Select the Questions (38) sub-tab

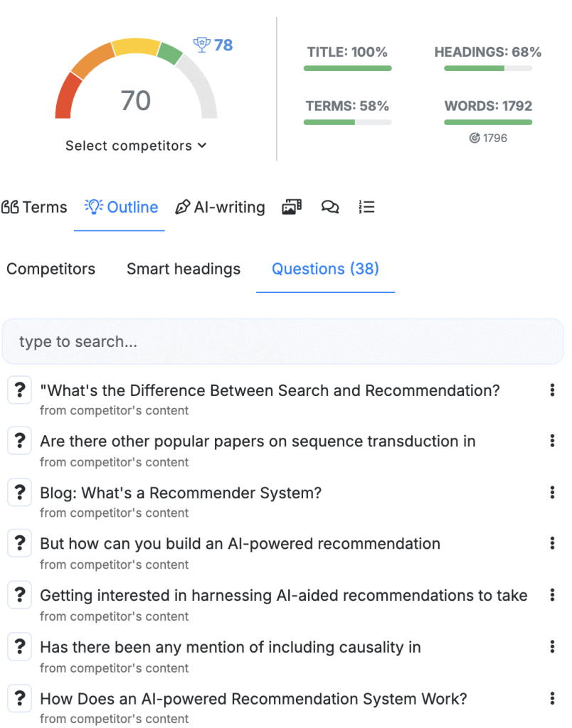coord(325,269)
